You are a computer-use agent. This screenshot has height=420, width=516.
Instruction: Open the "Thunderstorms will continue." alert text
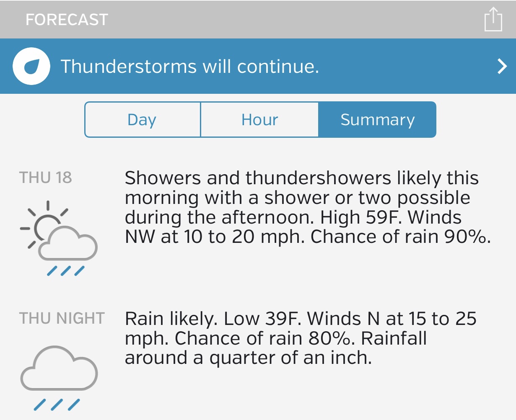point(190,67)
